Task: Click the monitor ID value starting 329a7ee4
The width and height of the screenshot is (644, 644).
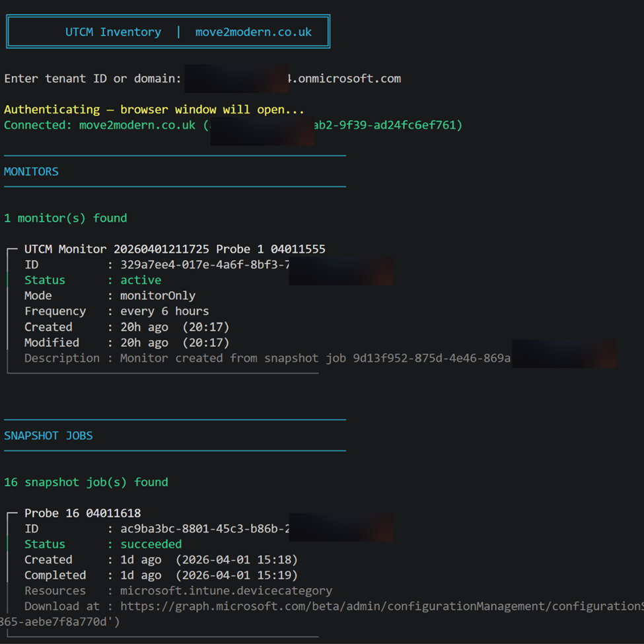Action: [204, 265]
